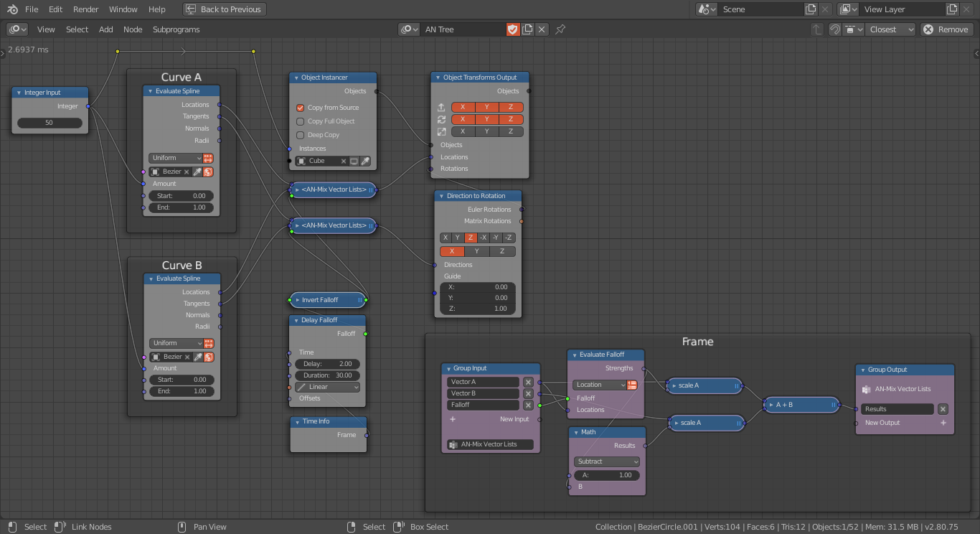Open the Render menu
This screenshot has height=534, width=980.
[86, 9]
